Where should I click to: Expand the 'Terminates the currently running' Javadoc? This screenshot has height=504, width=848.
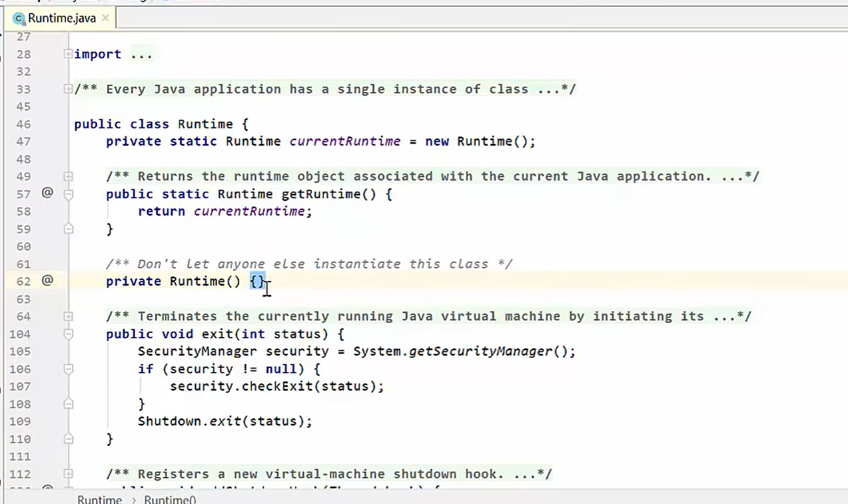click(68, 316)
